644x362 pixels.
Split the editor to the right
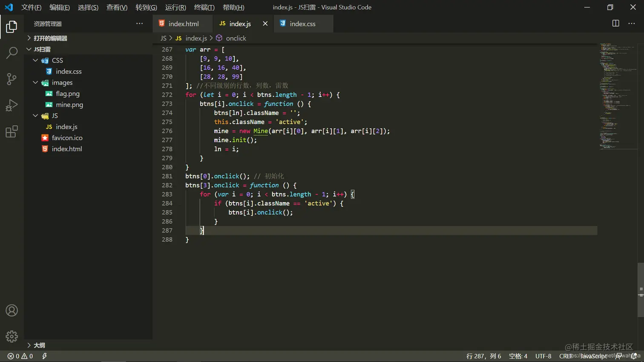coord(615,23)
